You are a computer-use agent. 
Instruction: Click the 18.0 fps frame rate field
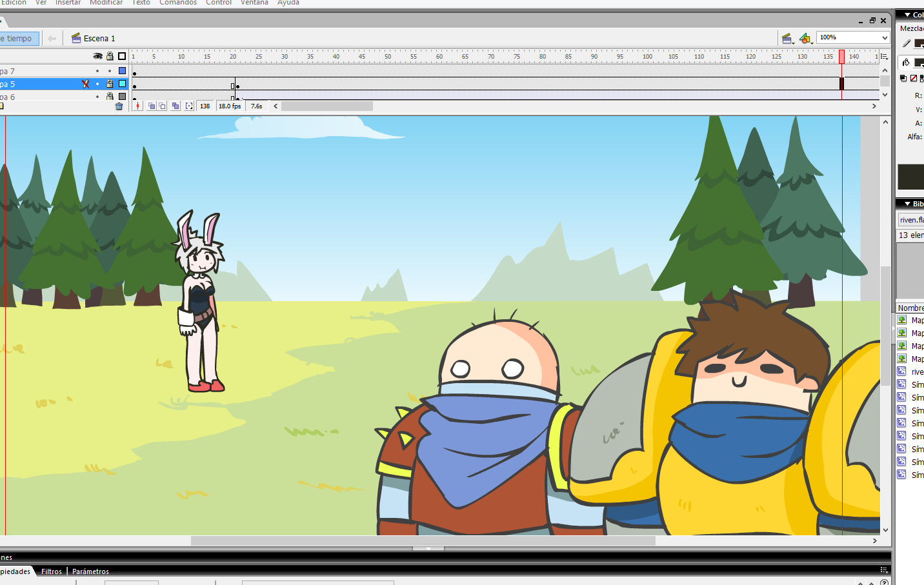pos(230,106)
